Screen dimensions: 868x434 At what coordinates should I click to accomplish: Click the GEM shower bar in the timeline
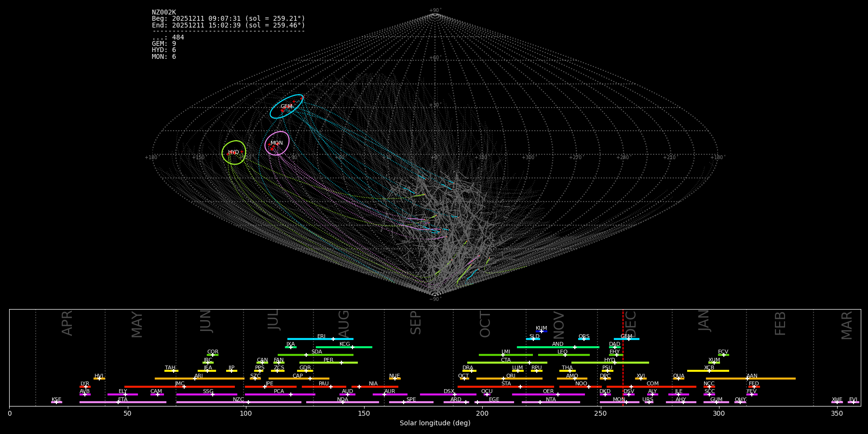click(x=626, y=339)
